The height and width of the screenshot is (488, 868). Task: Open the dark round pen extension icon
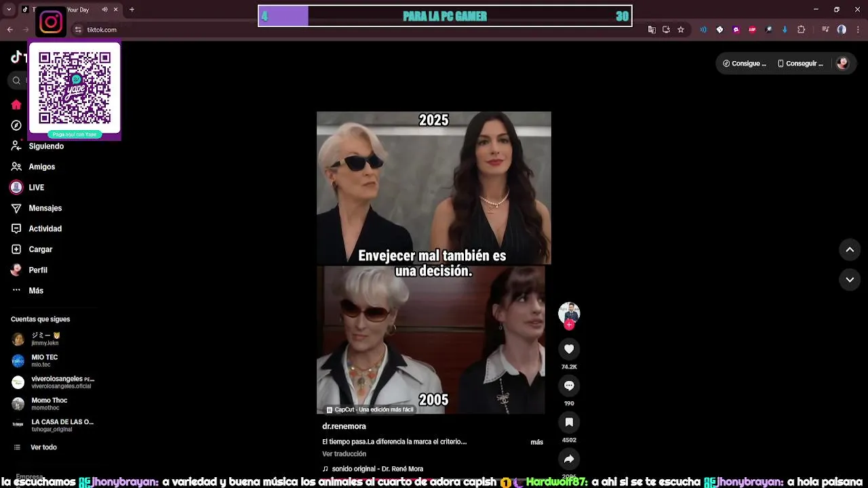click(x=768, y=29)
